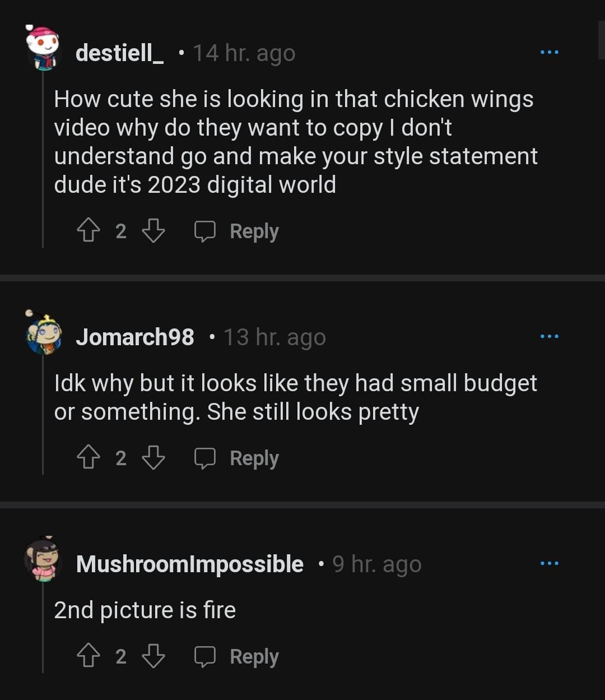
Task: Visit the Jomarch98 username link
Action: coord(135,337)
